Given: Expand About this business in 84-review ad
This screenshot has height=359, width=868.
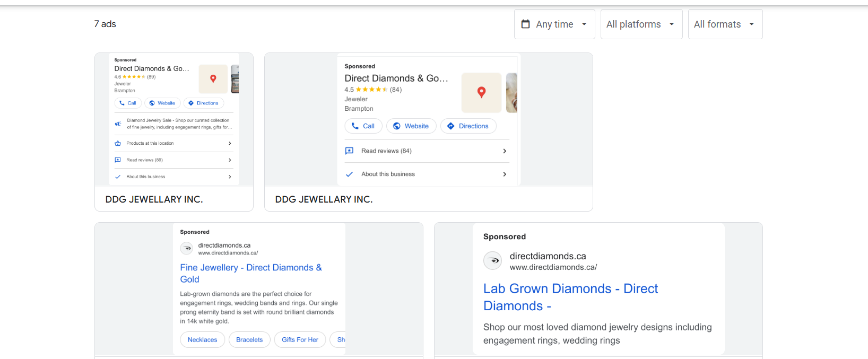Looking at the screenshot, I should pos(426,174).
